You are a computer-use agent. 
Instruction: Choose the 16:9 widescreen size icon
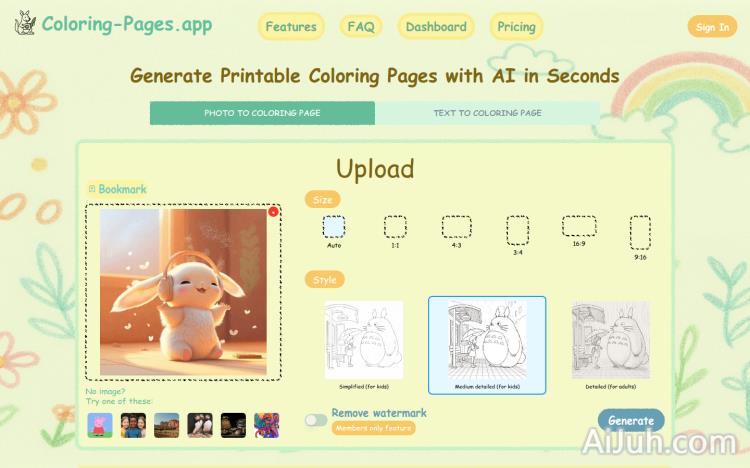click(x=579, y=226)
